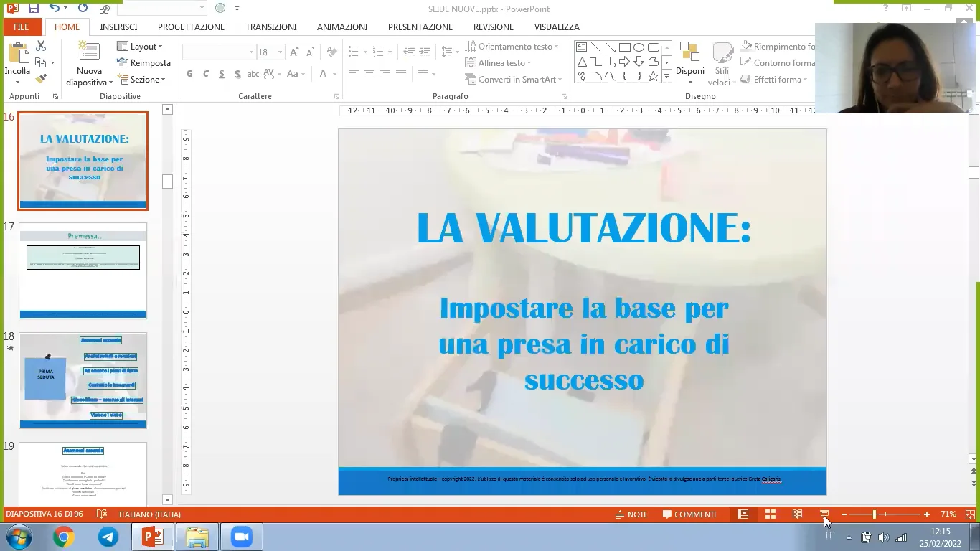Click the Reimposta button

(x=143, y=63)
